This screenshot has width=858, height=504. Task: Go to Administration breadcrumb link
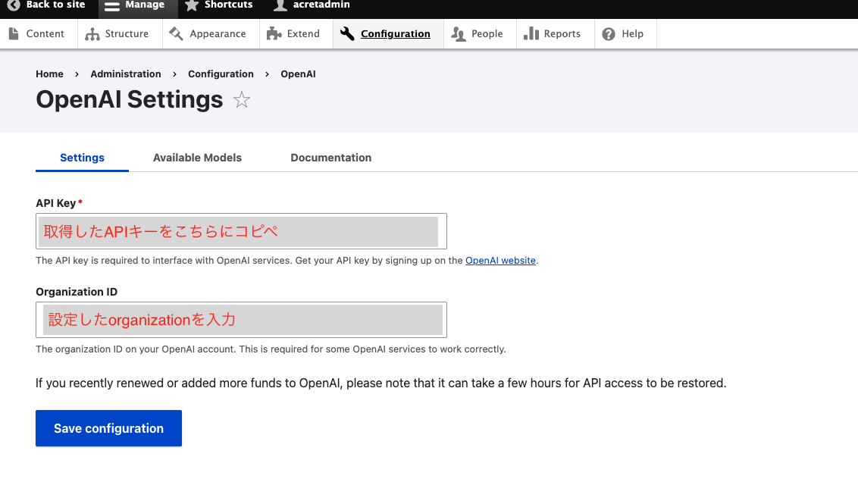pos(126,74)
